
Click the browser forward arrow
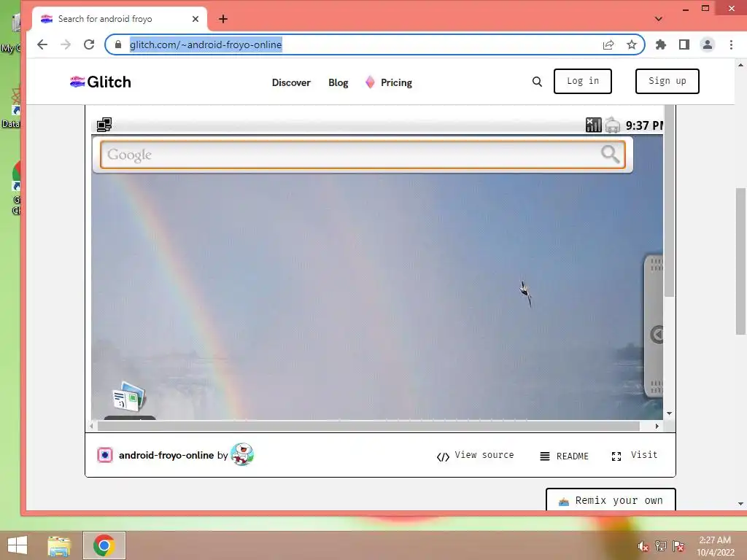pyautogui.click(x=66, y=44)
